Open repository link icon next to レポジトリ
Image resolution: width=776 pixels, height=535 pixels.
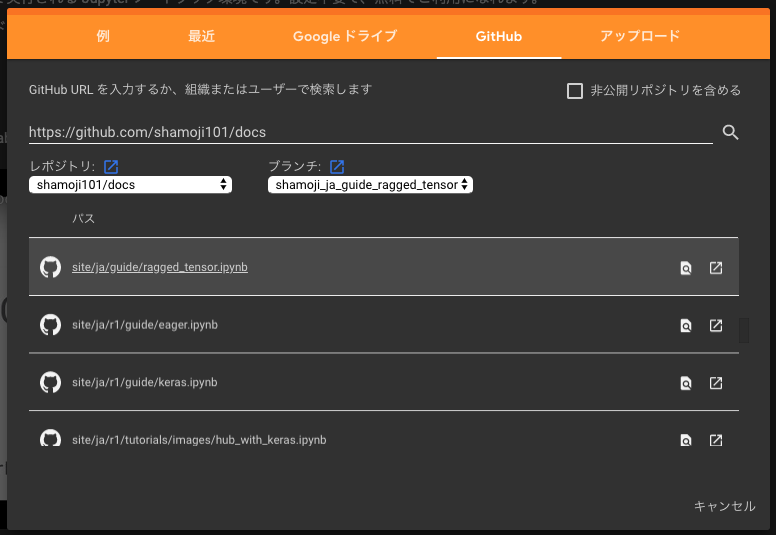111,167
